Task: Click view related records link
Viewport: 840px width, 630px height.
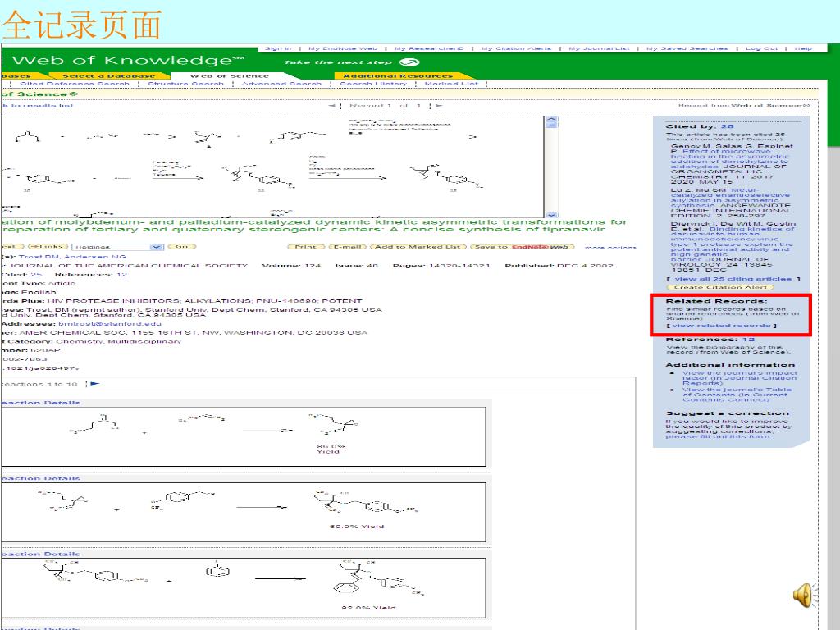Action: (722, 326)
